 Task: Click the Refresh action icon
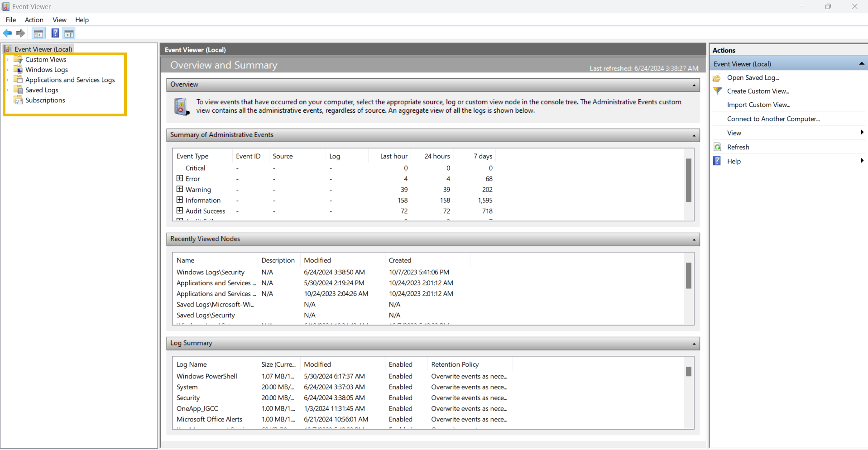[x=718, y=147]
